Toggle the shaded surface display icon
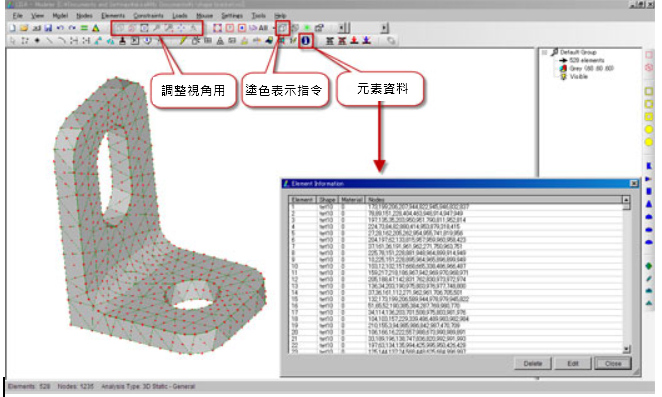 282,28
